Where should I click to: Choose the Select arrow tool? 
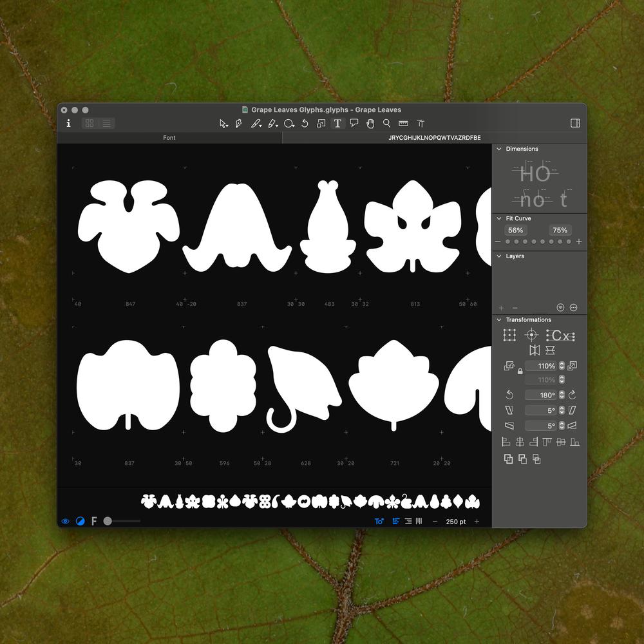(223, 124)
